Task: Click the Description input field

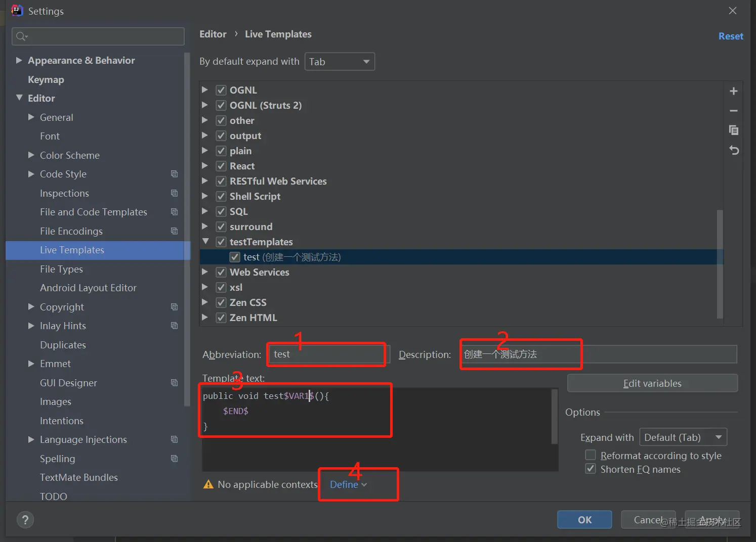Action: [x=599, y=354]
